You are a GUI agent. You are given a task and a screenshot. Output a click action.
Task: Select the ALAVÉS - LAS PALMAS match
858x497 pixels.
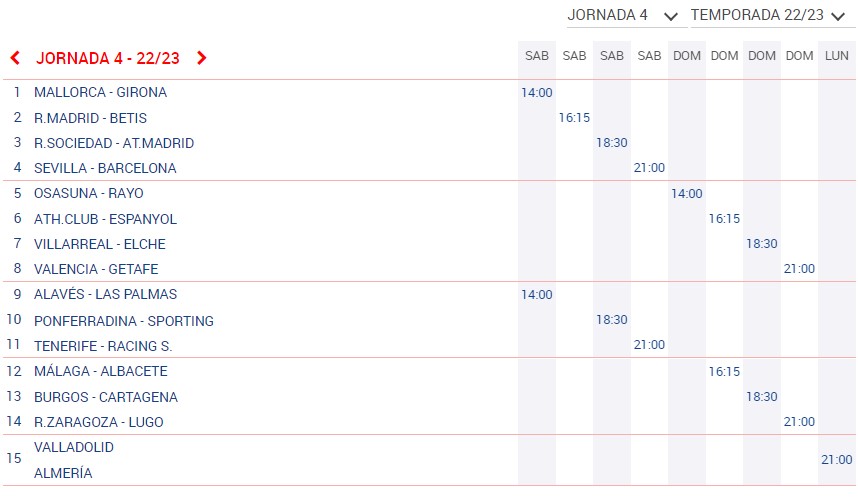(106, 294)
